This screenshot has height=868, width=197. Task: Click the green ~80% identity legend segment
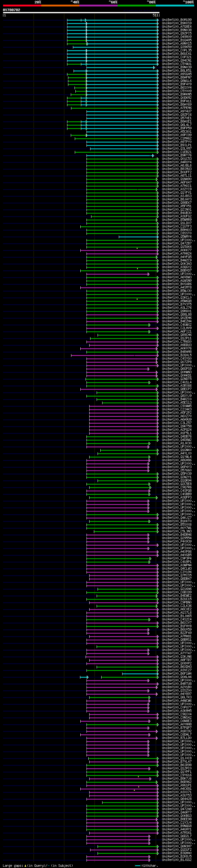[137, 6]
